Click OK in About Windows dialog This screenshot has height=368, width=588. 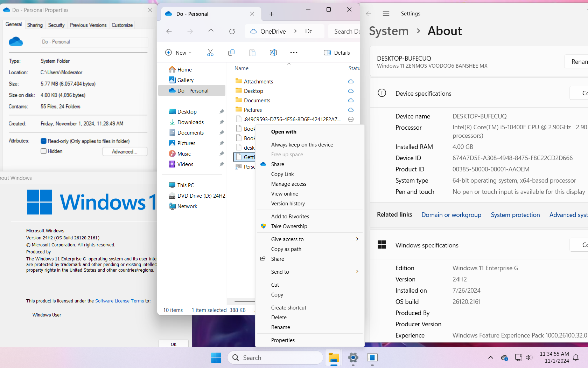[174, 344]
